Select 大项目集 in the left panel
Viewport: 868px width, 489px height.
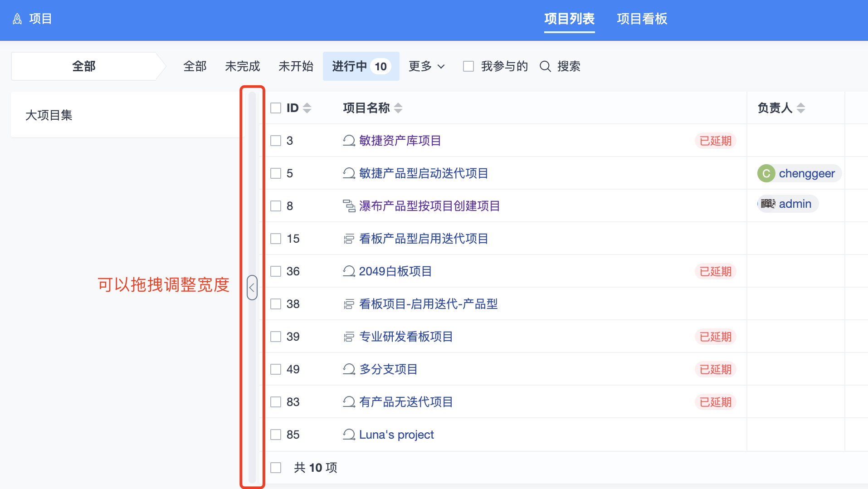point(49,115)
